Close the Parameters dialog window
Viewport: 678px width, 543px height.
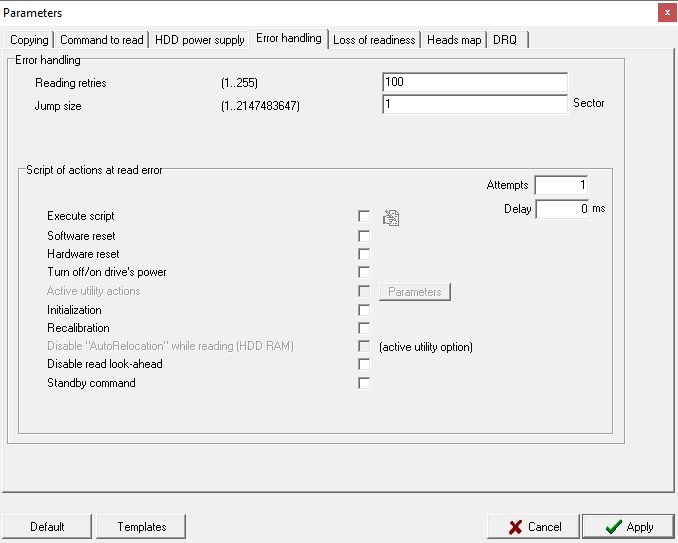[665, 13]
